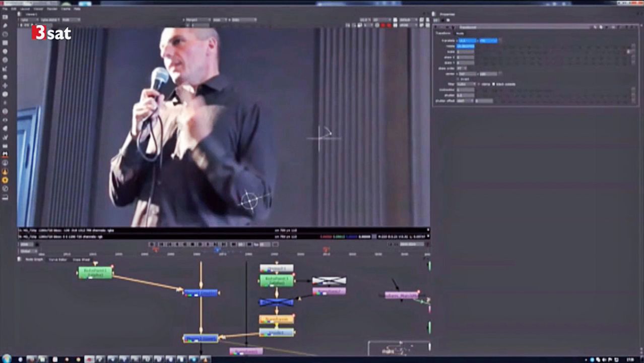Open the Color nodes toolbar icon
Viewport: 644px width, 363px height.
point(5,51)
